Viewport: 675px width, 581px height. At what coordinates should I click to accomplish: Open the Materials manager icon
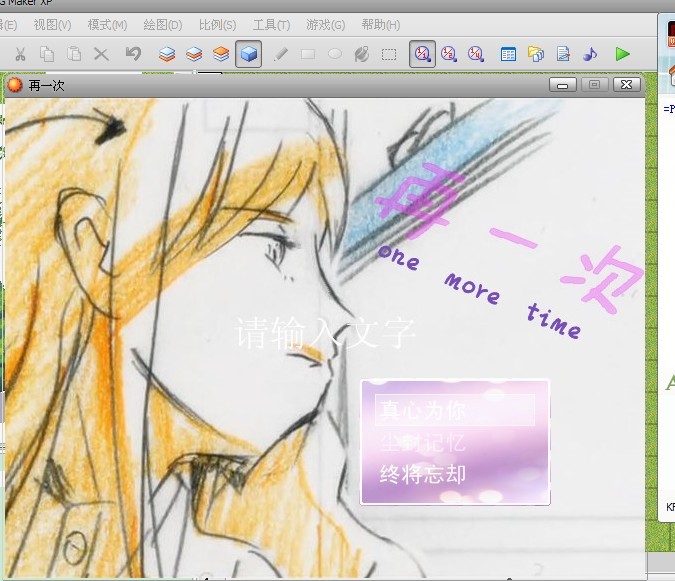[x=536, y=54]
